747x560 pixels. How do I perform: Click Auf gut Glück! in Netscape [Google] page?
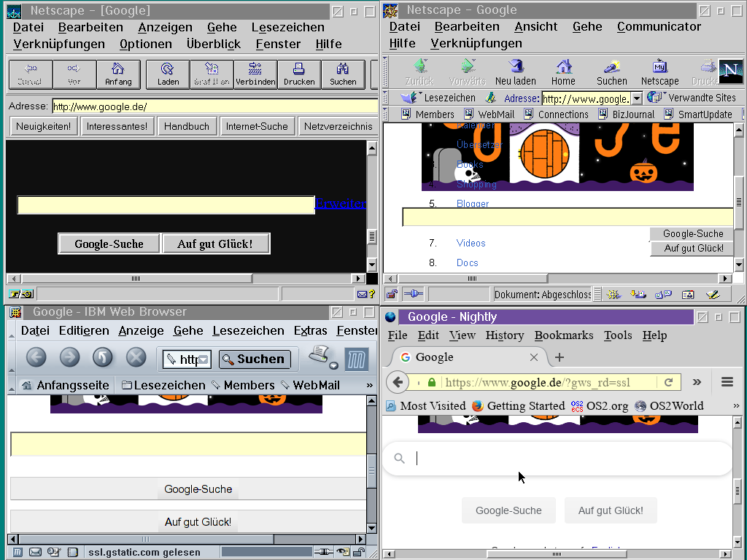click(x=216, y=244)
